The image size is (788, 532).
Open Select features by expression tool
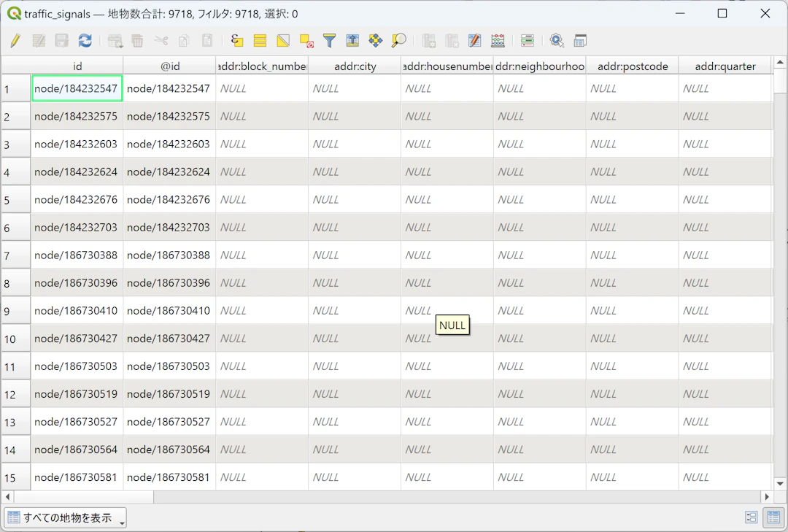(x=236, y=41)
